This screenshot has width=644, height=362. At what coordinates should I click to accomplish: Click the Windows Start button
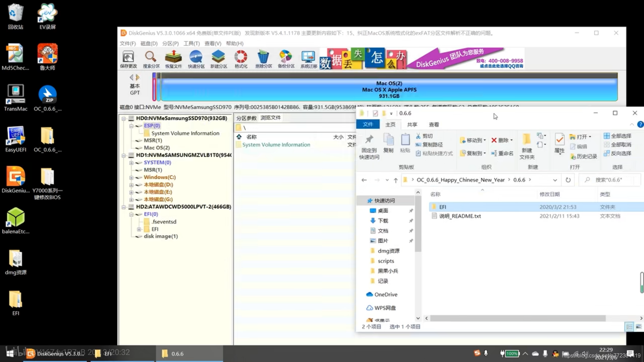10,354
